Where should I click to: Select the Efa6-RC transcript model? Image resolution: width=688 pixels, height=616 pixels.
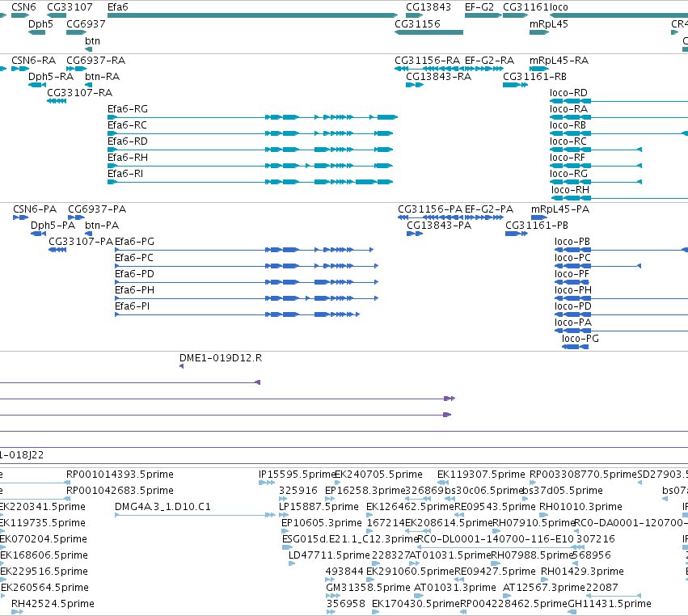click(x=250, y=133)
